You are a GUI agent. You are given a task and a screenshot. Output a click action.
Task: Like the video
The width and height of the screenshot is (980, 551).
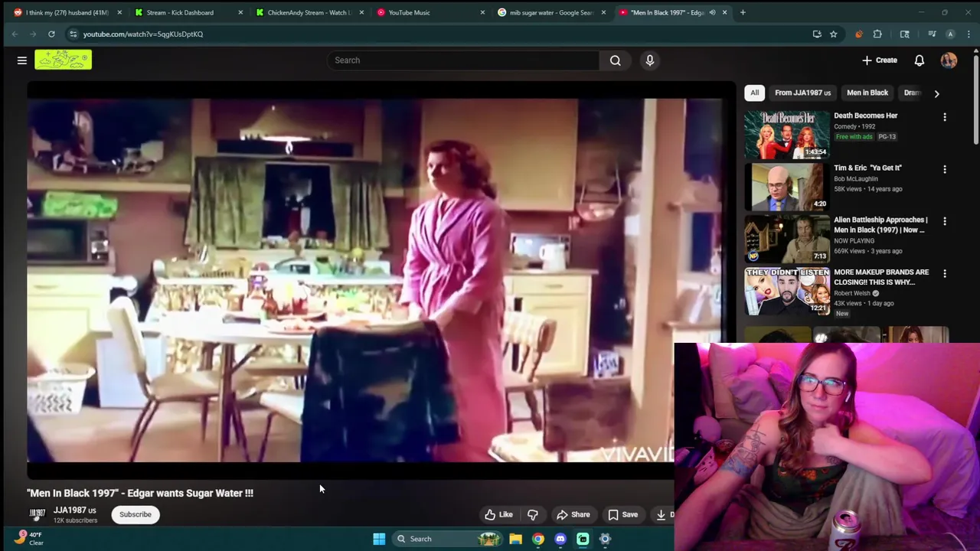[x=499, y=515]
